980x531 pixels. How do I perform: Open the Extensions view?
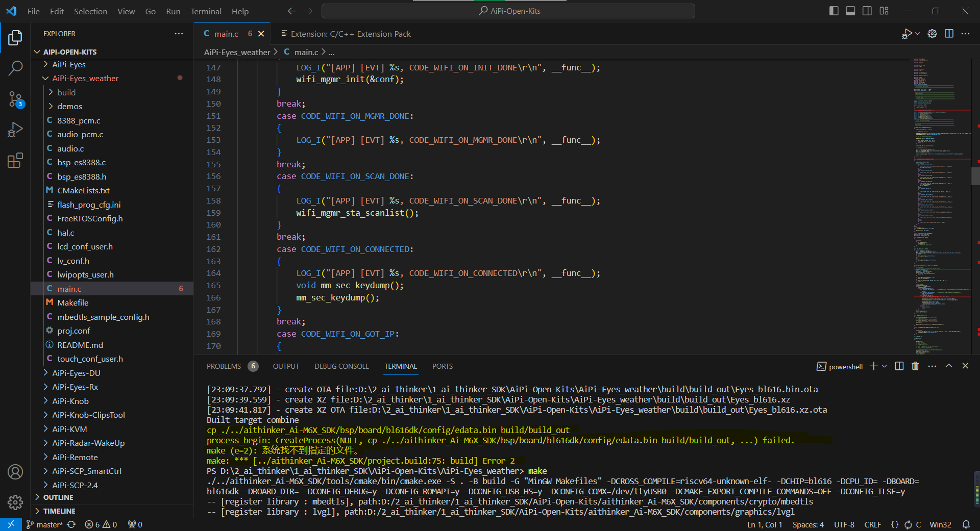15,160
